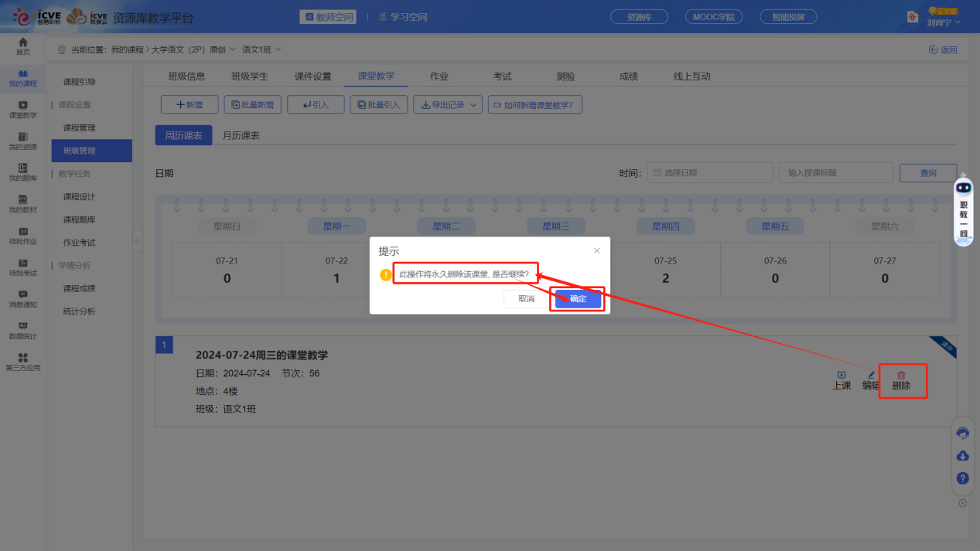The height and width of the screenshot is (551, 980).
Task: Start class with the 上课 icon
Action: click(x=842, y=379)
